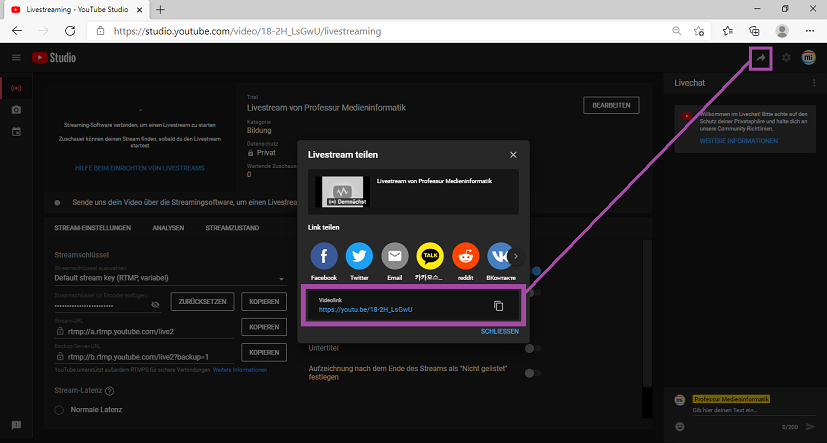The image size is (827, 443).
Task: Toggle Aufzeichnung Nicht gelistet switch
Action: tap(533, 373)
